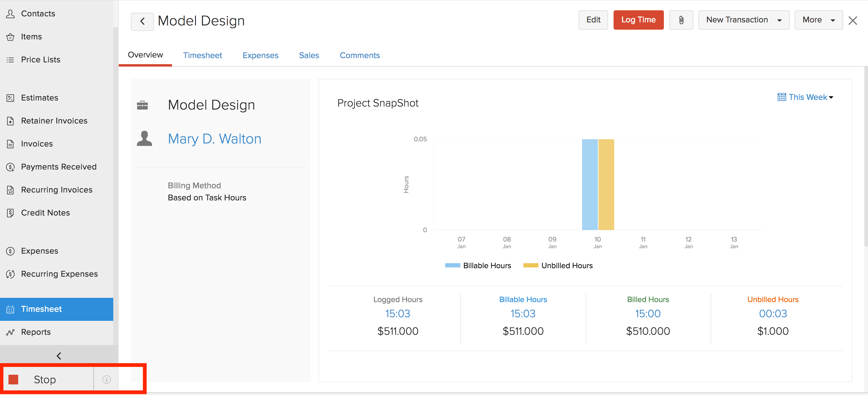Stop the running timer

45,380
